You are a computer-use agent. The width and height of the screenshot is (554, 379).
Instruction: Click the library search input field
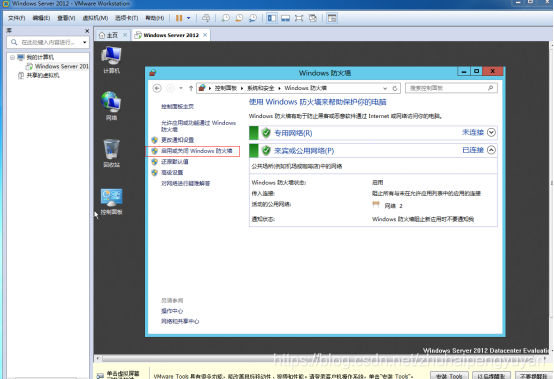coord(48,42)
